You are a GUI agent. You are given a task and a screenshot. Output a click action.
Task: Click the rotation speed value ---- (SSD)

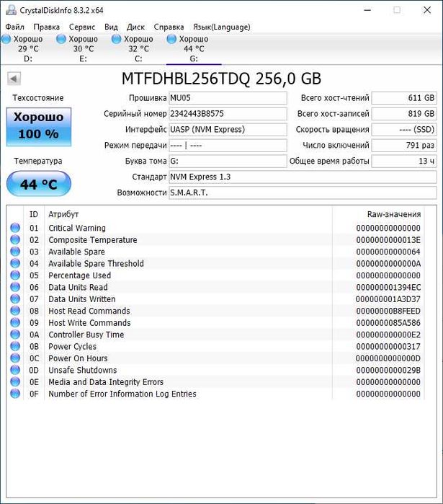tap(404, 130)
